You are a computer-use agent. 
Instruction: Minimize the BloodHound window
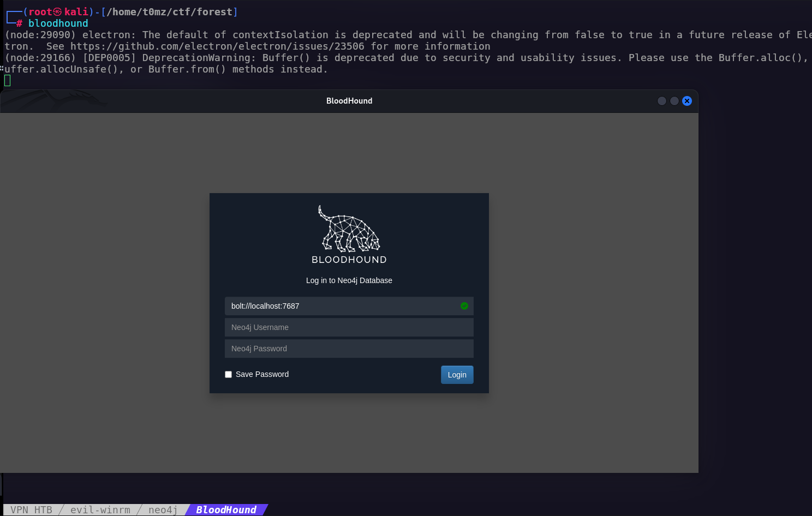point(662,101)
